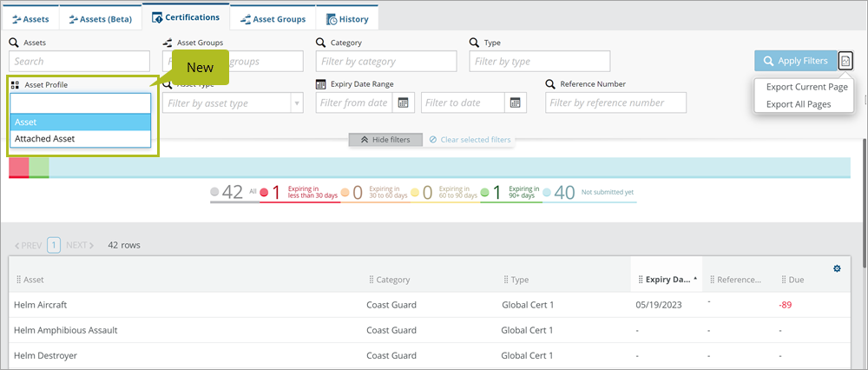Click the Expiry Date Range calendar label icon
The image size is (868, 370).
320,84
